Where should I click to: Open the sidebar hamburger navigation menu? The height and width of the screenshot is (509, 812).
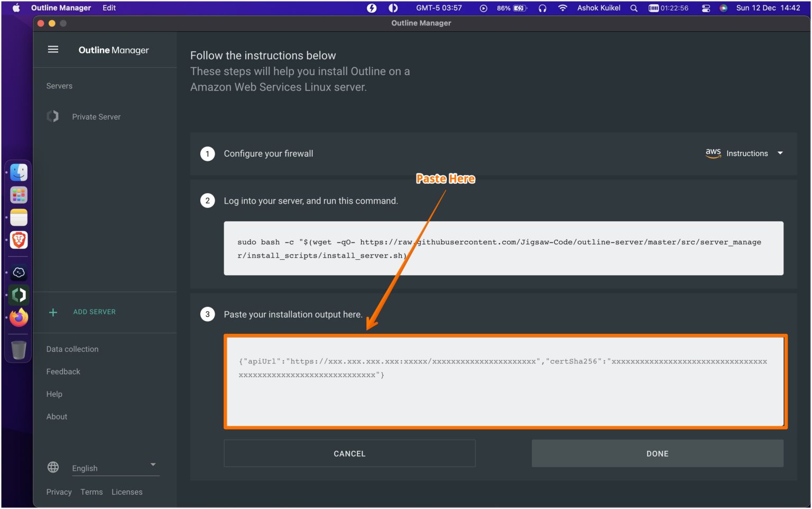coord(53,49)
